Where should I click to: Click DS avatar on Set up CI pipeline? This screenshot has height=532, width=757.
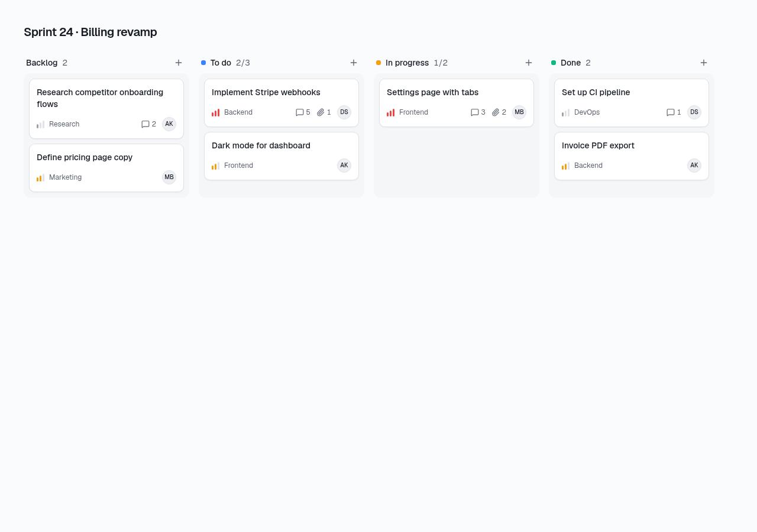pyautogui.click(x=694, y=112)
